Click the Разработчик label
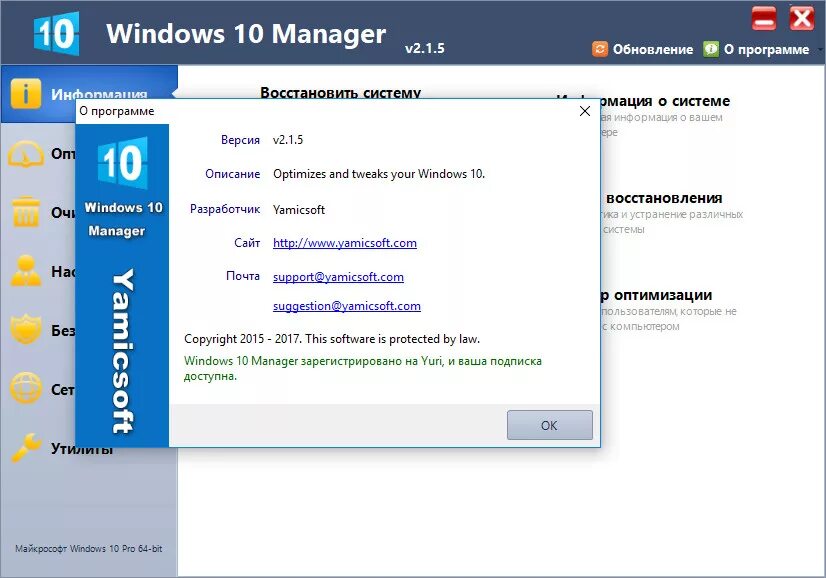 pyautogui.click(x=225, y=209)
